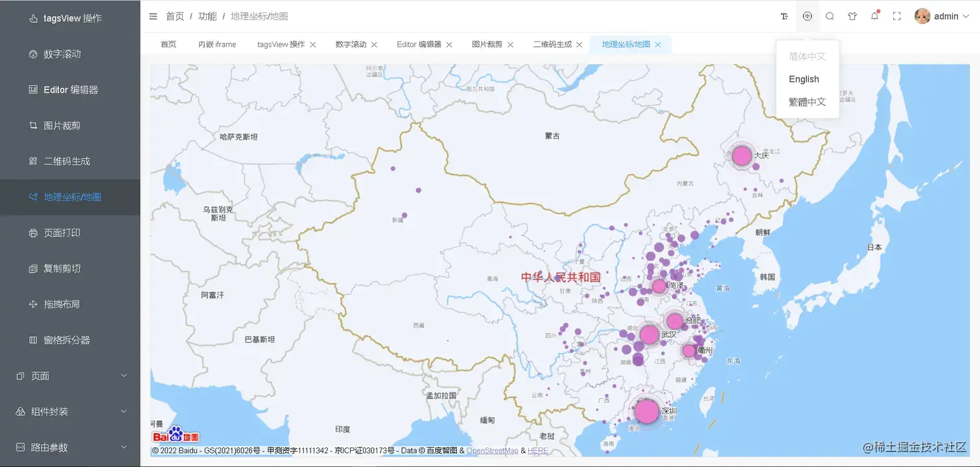980x467 pixels.
Task: Open the notifications bell icon
Action: pyautogui.click(x=874, y=16)
